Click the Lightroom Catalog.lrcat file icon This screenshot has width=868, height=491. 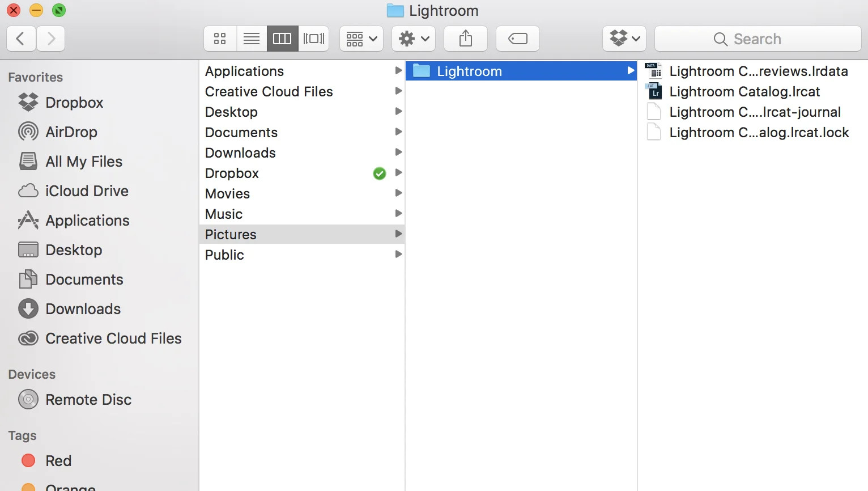coord(654,91)
